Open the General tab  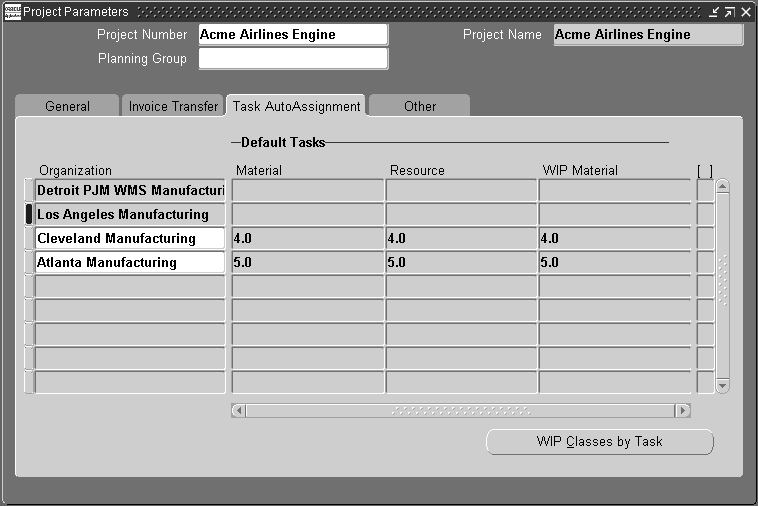pos(67,106)
